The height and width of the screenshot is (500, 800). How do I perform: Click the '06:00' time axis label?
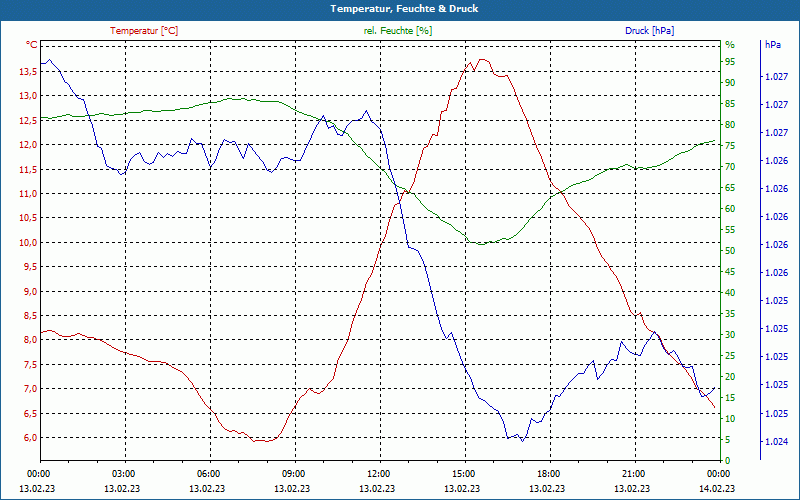click(x=207, y=474)
